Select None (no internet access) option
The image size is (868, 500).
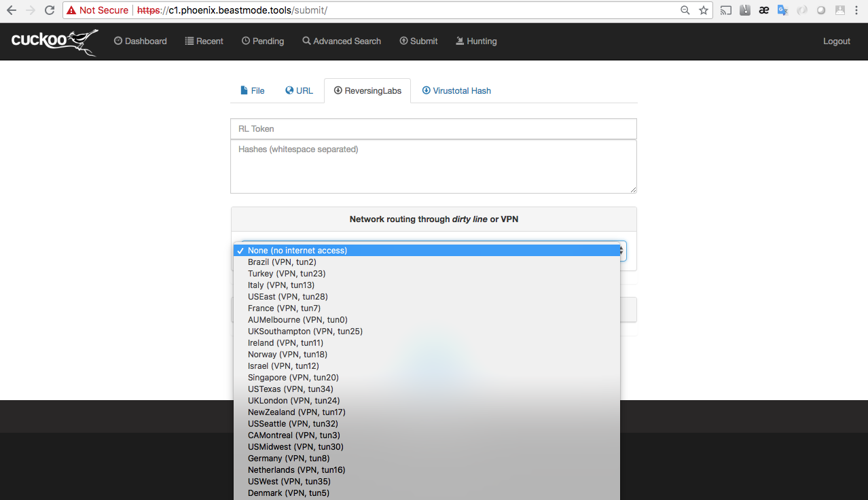(x=427, y=251)
